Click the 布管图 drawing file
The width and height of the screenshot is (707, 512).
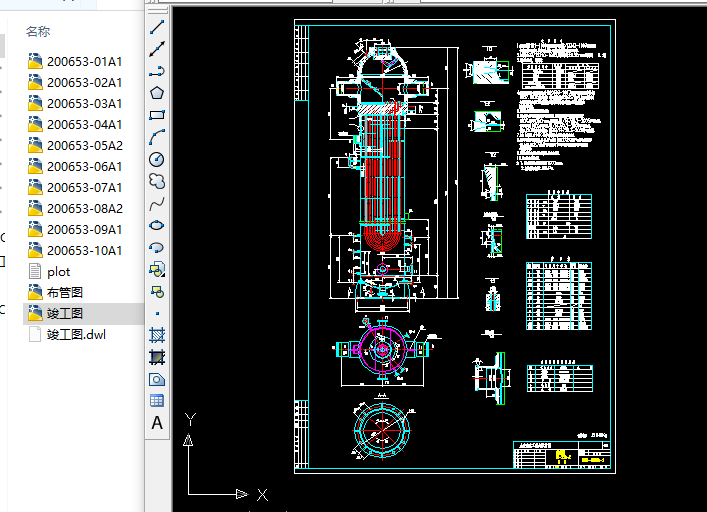pos(64,293)
